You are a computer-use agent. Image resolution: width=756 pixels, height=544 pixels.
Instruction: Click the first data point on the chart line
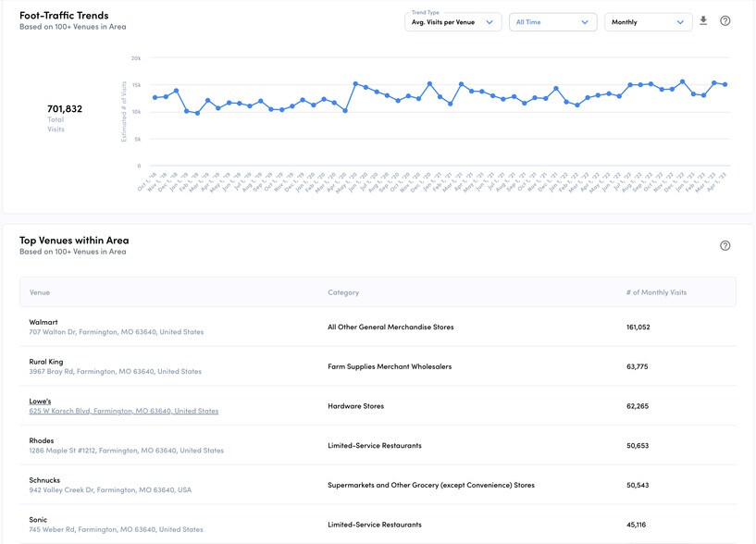click(x=155, y=98)
